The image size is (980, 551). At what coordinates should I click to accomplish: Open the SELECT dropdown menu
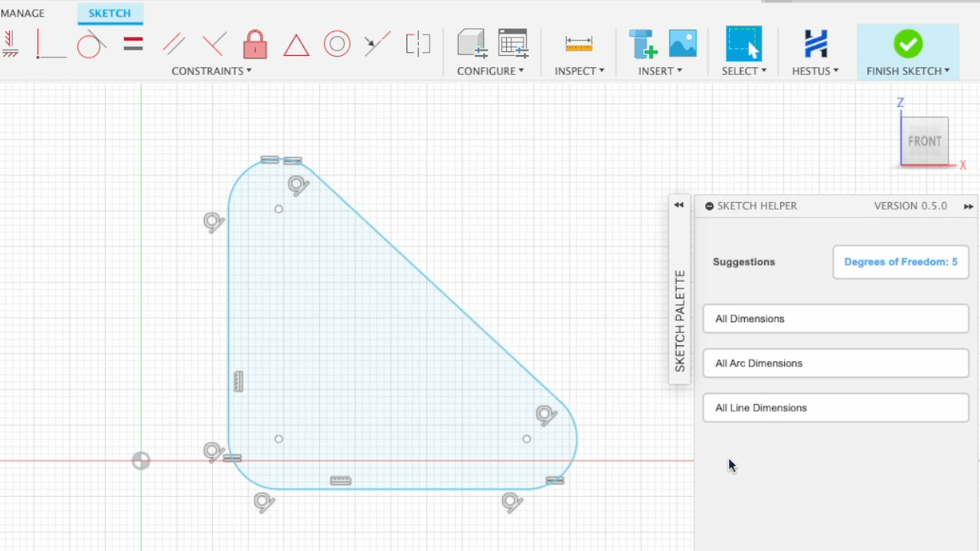point(744,71)
